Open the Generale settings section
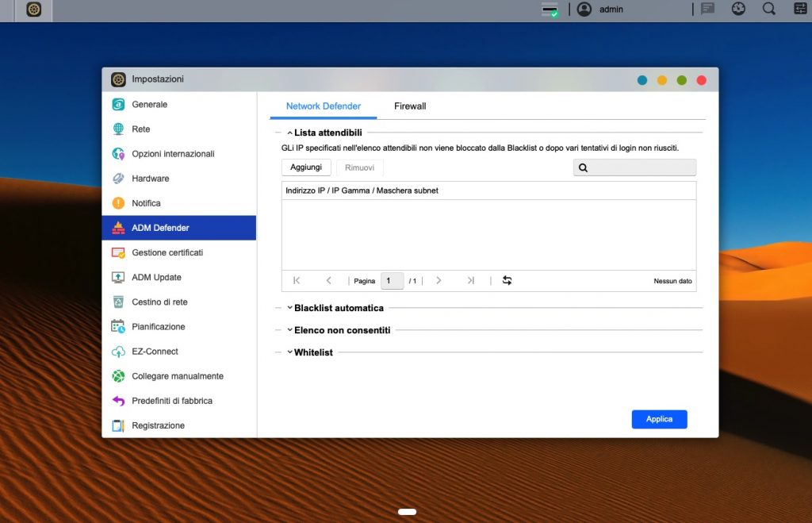Image resolution: width=812 pixels, height=523 pixels. coord(149,105)
